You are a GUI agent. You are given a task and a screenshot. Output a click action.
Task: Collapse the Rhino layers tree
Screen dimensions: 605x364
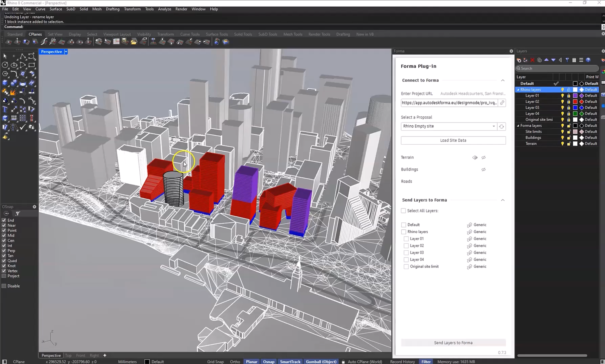pos(518,89)
